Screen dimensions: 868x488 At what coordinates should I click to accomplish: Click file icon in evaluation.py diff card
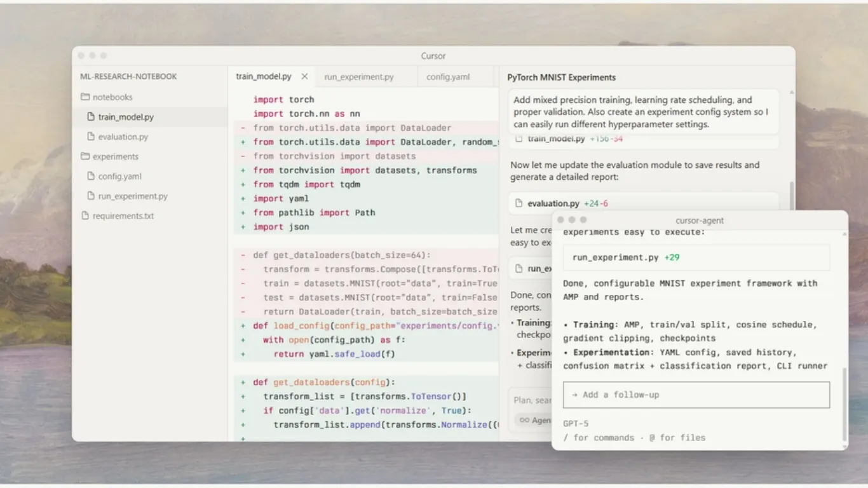coord(519,203)
